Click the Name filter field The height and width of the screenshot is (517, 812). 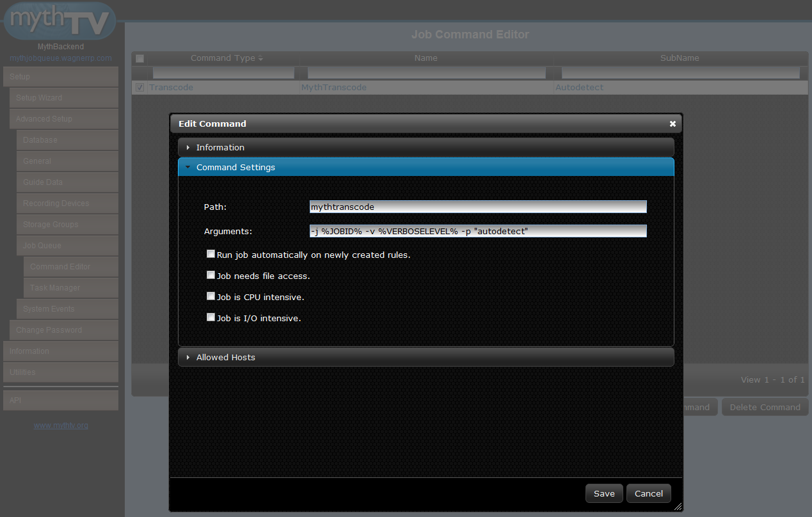pyautogui.click(x=426, y=73)
